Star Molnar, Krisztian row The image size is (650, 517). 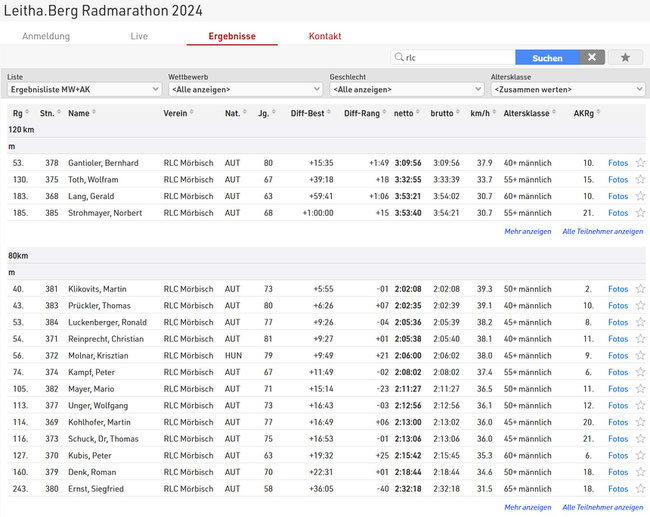[640, 355]
